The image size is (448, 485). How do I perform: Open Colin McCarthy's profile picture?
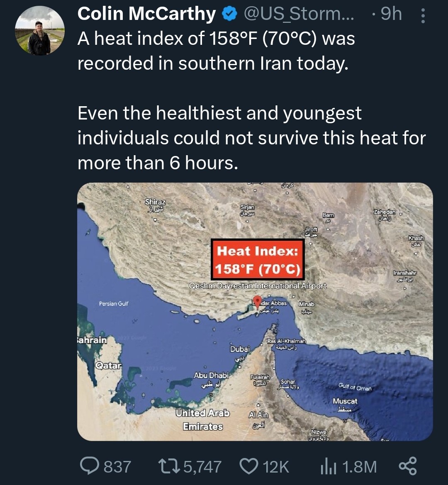click(x=39, y=31)
